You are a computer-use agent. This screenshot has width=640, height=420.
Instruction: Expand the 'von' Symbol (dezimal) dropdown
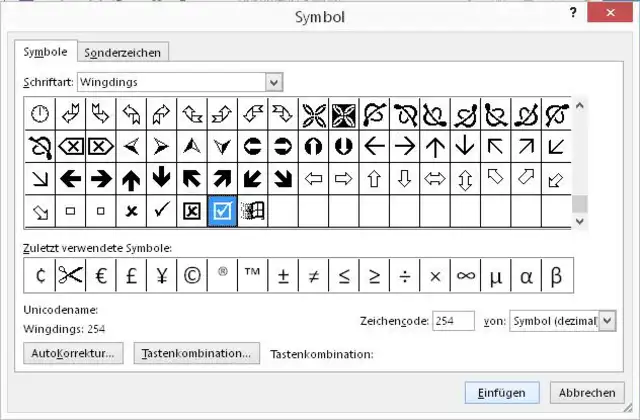[607, 321]
